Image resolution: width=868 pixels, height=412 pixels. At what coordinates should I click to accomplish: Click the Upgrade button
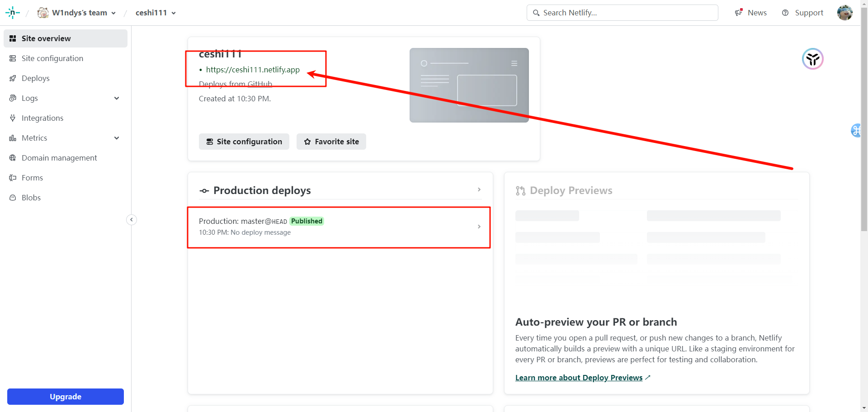[66, 397]
